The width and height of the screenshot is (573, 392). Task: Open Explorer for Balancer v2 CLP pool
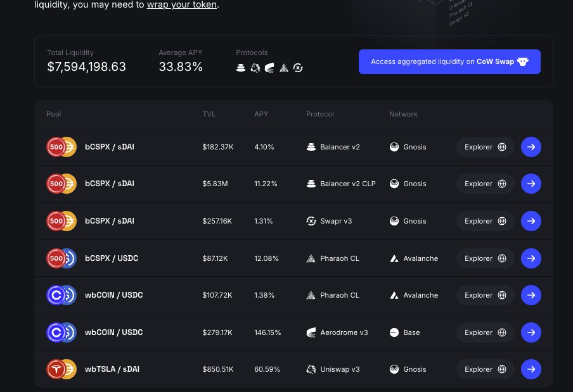pyautogui.click(x=485, y=184)
